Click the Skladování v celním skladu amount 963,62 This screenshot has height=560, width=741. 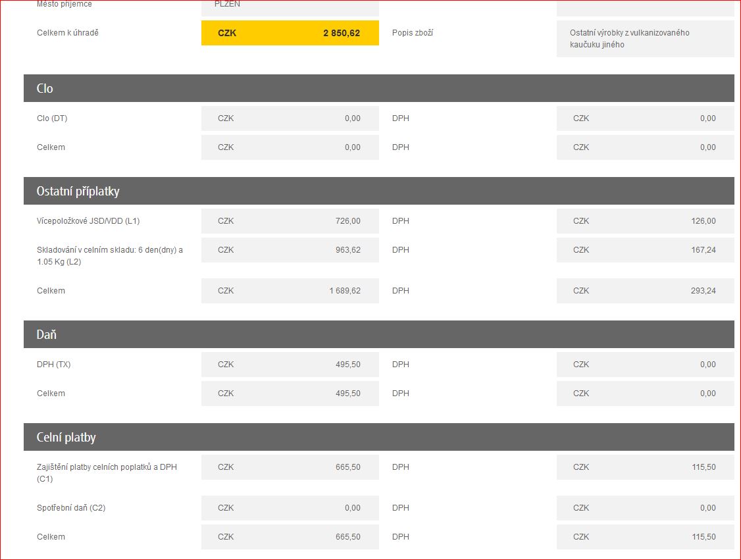click(290, 250)
